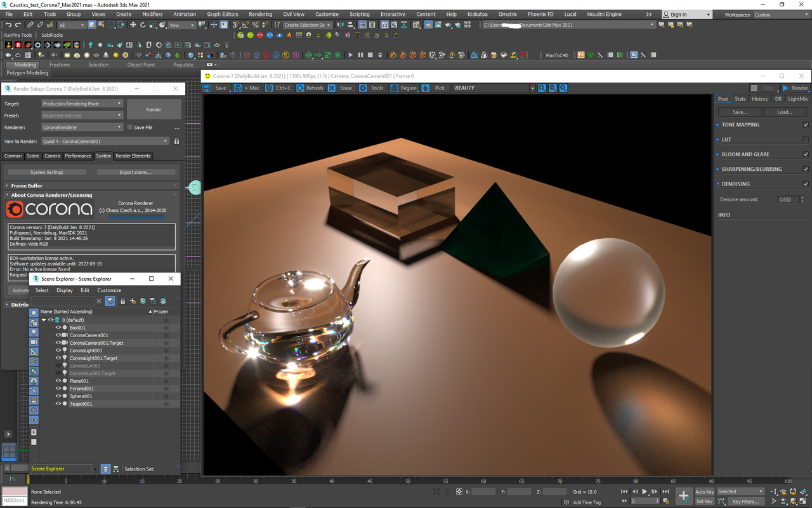Screen dimensions: 812x508
Task: Click the Auto Key button
Action: pos(705,491)
